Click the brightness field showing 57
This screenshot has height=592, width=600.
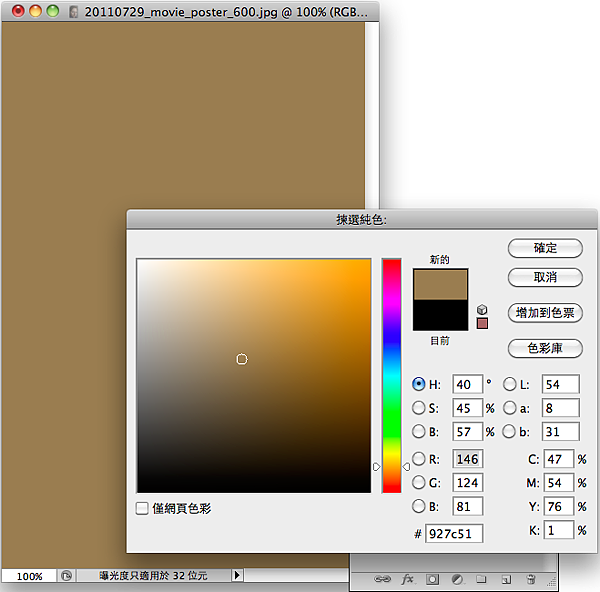tap(468, 431)
